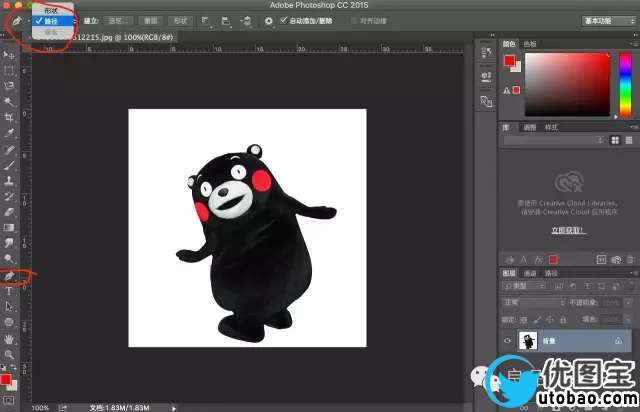Click the hue slider bar
Image resolution: width=640 pixels, height=412 pixels.
click(x=625, y=85)
